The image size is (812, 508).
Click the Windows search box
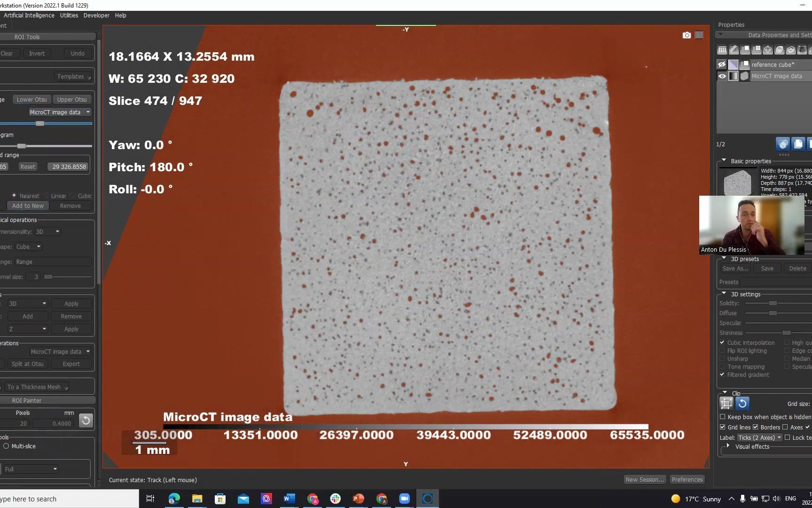click(x=70, y=499)
